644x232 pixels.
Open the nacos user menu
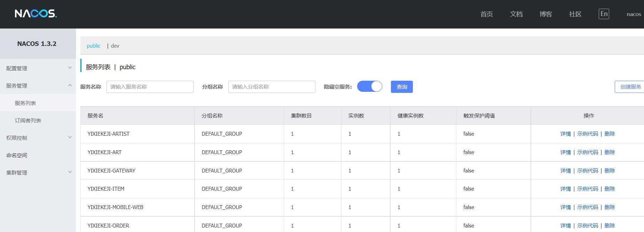click(x=634, y=14)
